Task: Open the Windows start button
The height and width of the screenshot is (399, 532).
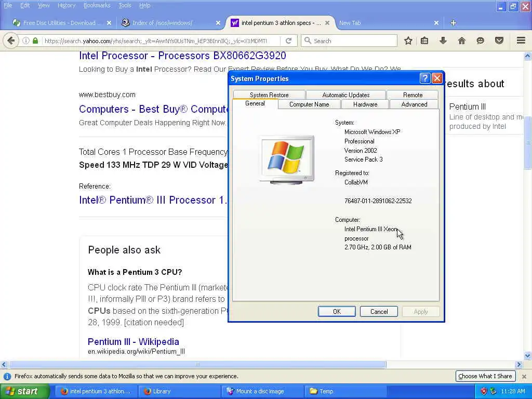Action: 24,391
